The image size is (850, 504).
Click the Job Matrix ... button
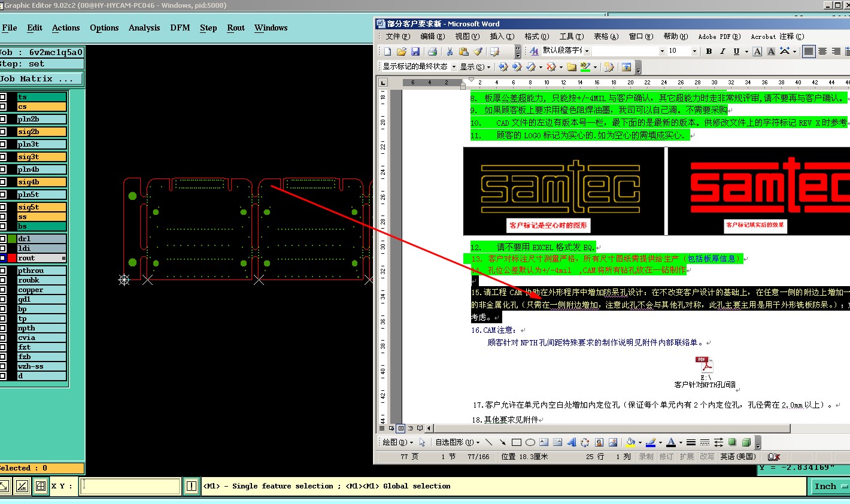click(x=41, y=79)
